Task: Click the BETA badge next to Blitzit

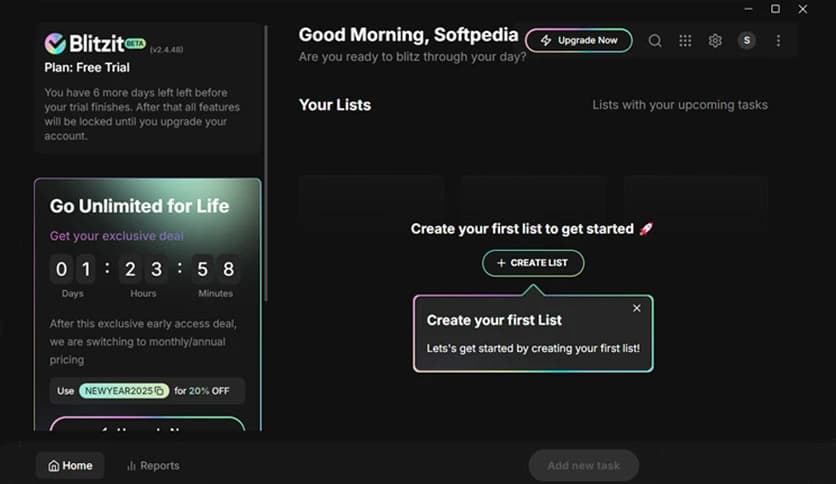Action: pyautogui.click(x=135, y=43)
